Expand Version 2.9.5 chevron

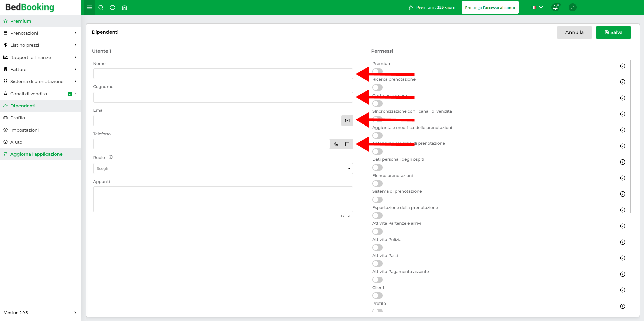75,313
